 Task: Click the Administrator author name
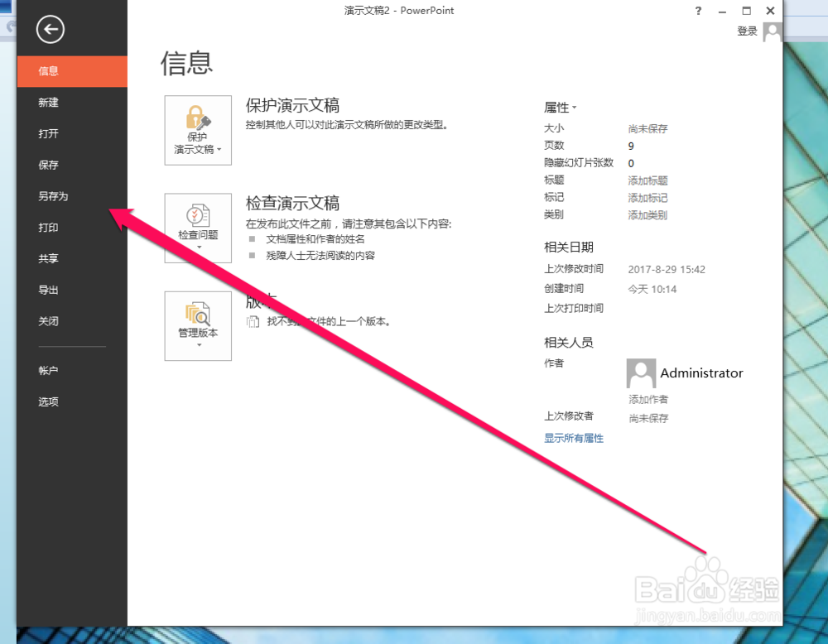tap(701, 373)
